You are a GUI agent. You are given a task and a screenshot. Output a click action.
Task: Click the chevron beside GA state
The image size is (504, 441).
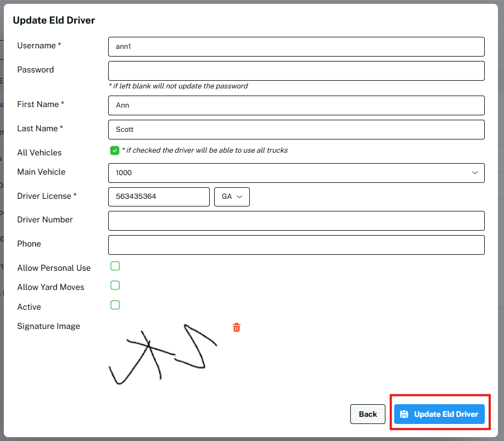point(239,197)
